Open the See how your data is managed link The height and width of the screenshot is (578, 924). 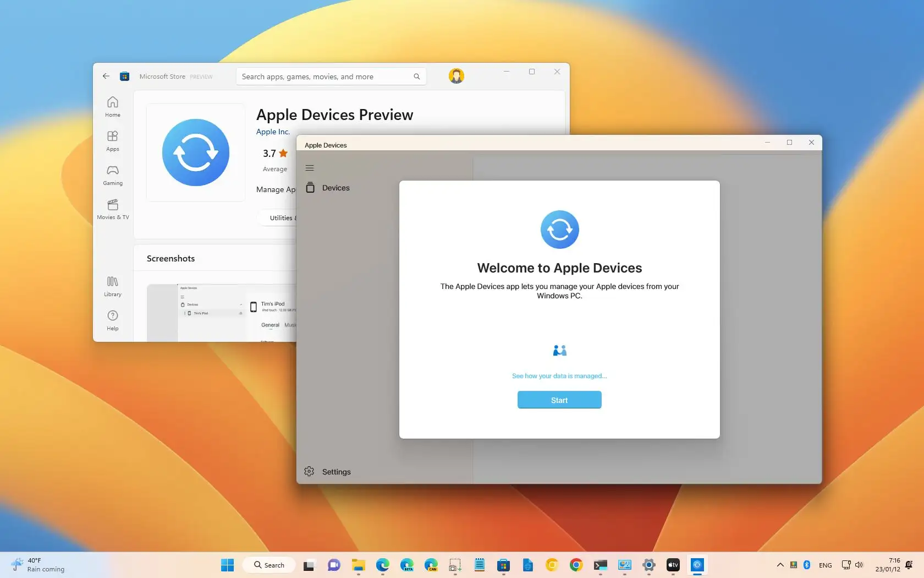click(559, 376)
